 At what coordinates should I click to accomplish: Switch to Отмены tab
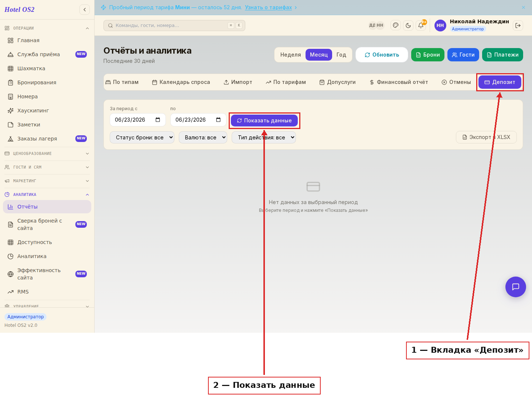pos(456,82)
